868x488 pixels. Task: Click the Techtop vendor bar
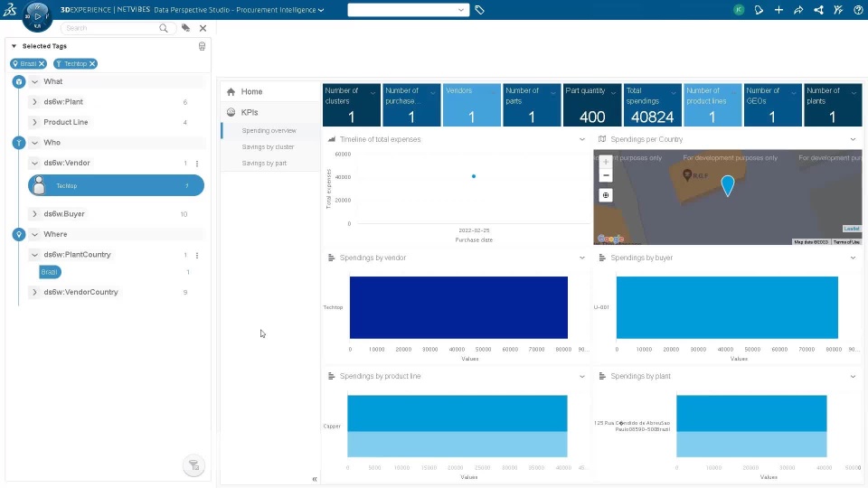(459, 307)
